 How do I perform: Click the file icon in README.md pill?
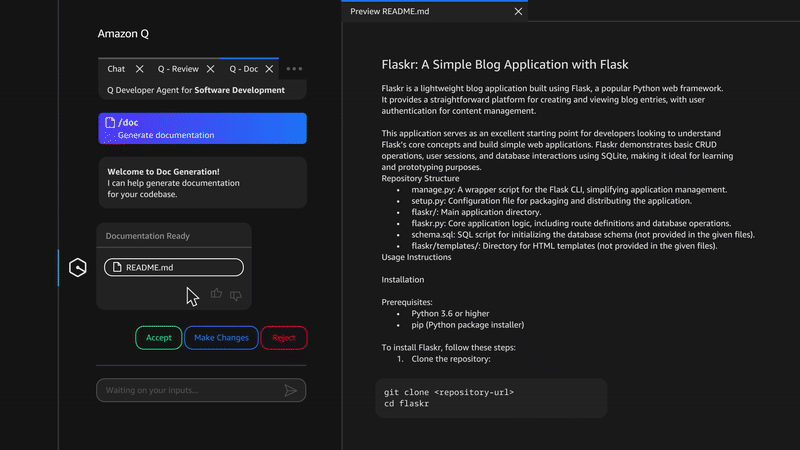(117, 267)
